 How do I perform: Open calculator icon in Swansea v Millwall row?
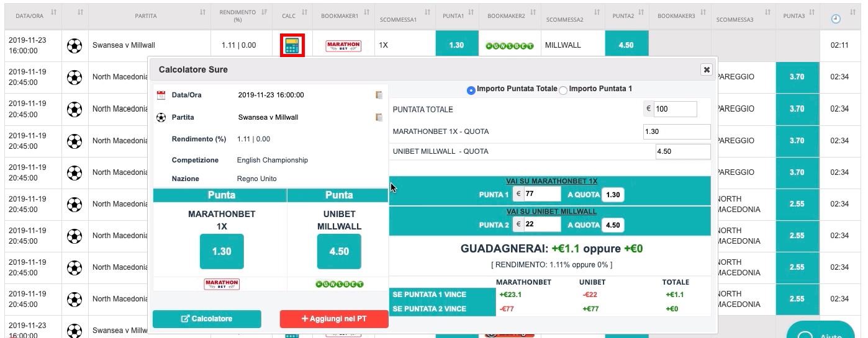coord(292,46)
